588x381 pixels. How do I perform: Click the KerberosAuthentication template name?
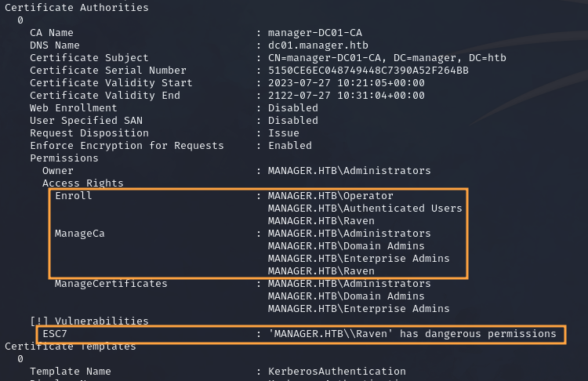pos(336,372)
